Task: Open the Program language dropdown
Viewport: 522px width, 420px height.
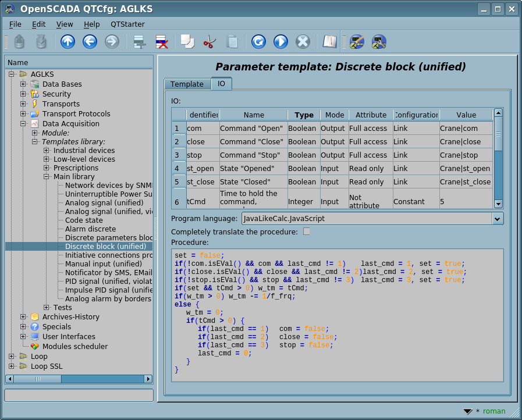Action: click(x=498, y=219)
